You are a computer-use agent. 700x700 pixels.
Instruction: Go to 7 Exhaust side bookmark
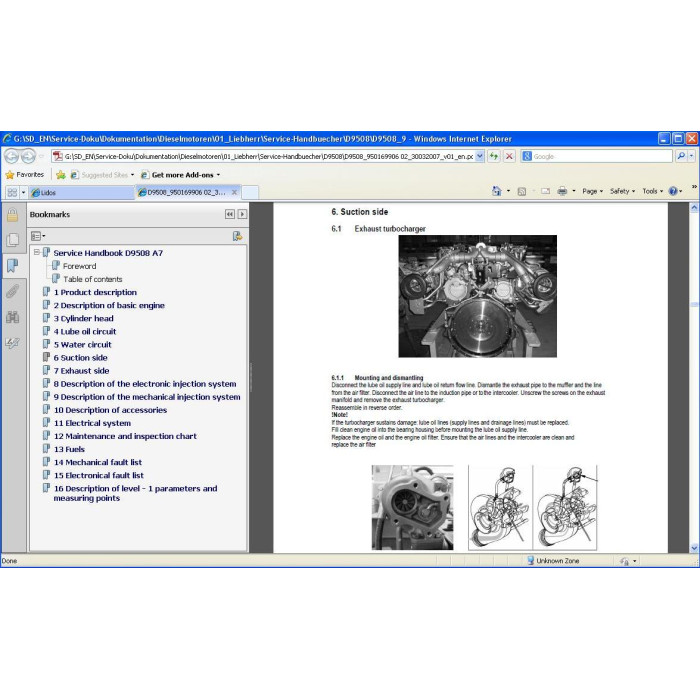coord(81,371)
